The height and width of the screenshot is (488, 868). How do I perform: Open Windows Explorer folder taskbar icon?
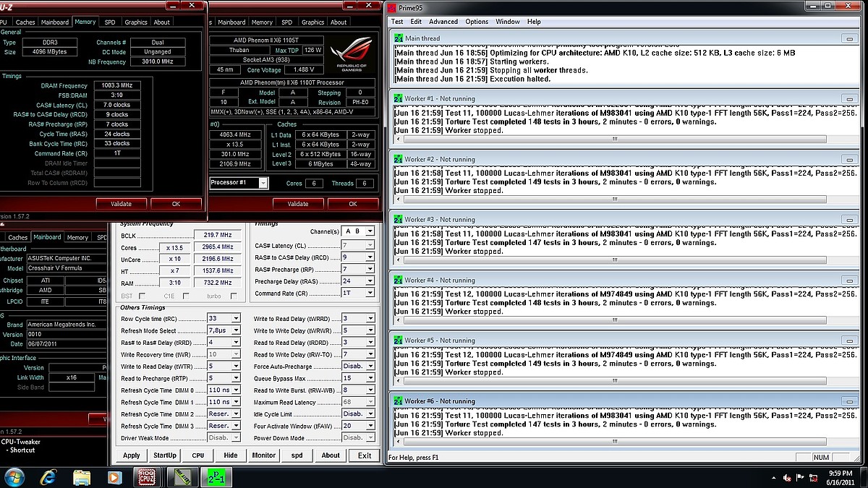click(x=82, y=477)
